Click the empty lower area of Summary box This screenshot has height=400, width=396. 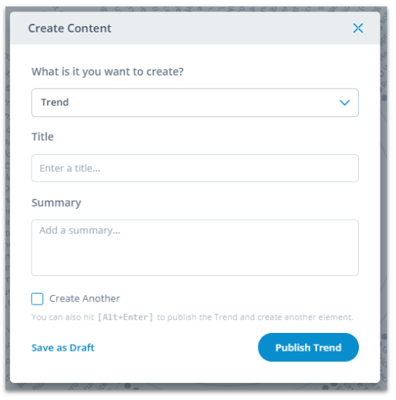(195, 260)
